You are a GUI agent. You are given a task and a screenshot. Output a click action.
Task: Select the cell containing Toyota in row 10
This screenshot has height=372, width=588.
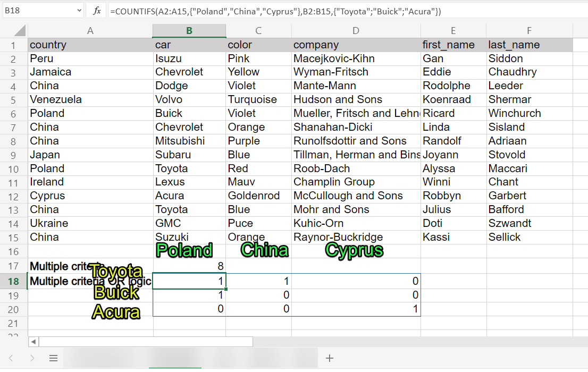[189, 168]
